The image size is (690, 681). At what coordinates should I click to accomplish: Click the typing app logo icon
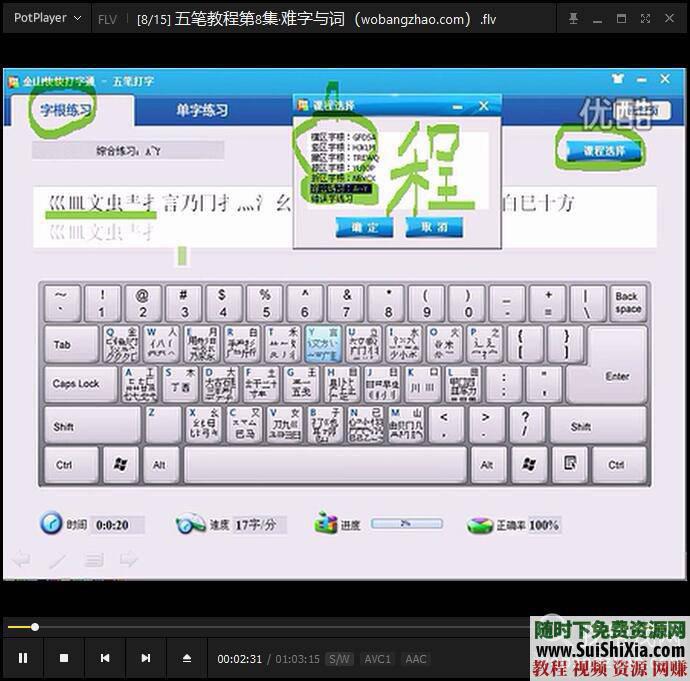[x=13, y=81]
